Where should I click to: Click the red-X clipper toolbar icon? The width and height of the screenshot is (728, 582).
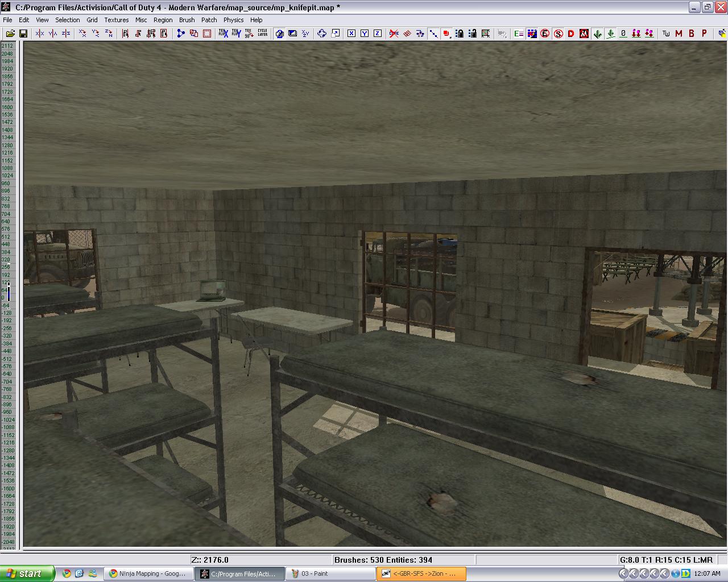click(394, 34)
